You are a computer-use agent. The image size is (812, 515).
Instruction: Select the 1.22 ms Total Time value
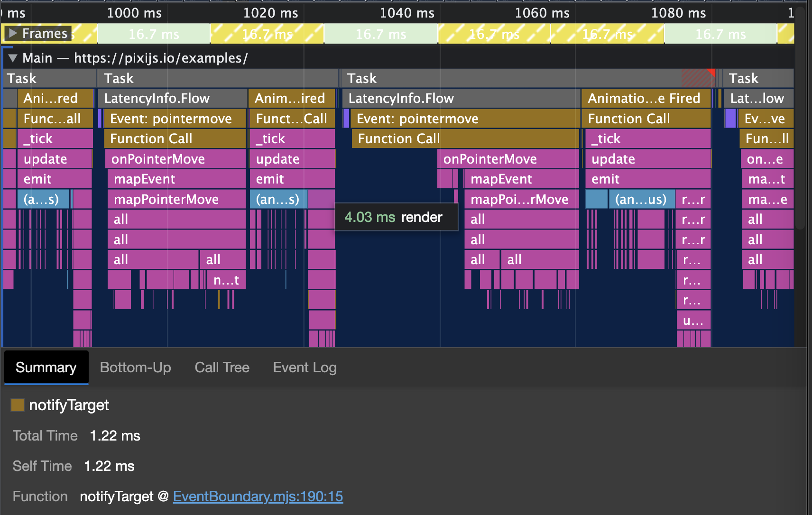click(x=115, y=436)
